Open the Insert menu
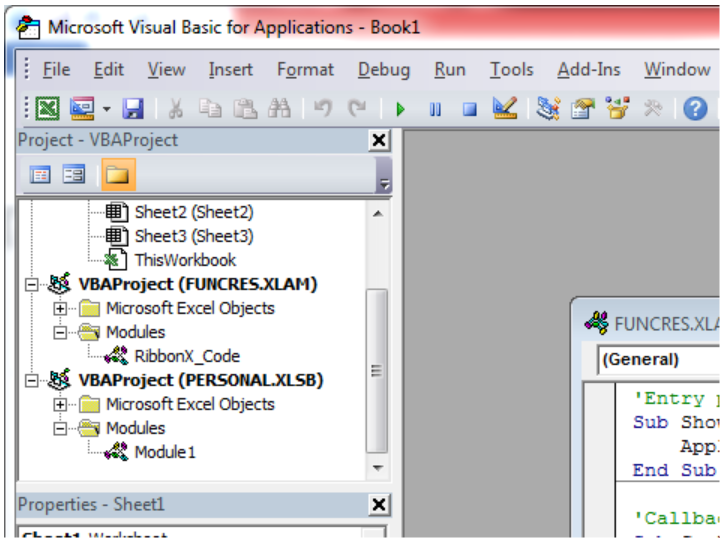 click(230, 70)
